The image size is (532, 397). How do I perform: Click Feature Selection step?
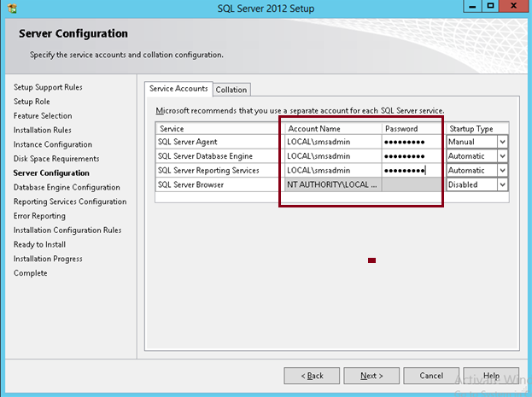point(43,116)
